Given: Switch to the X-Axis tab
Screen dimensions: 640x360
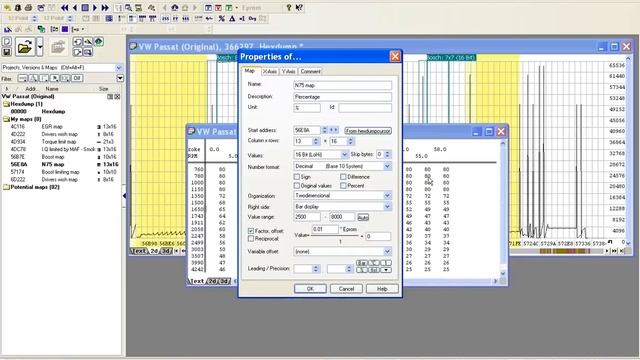Looking at the screenshot, I should click(x=270, y=71).
